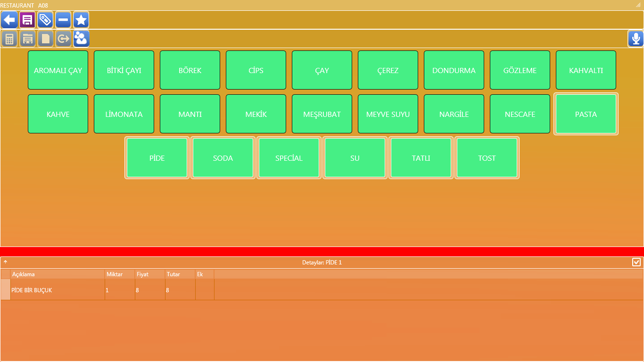Image resolution: width=644 pixels, height=362 pixels.
Task: Click the grey exit arrow icon
Action: tap(63, 39)
